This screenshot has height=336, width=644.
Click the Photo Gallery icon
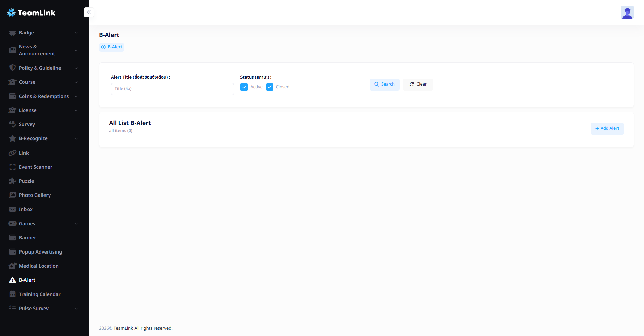pyautogui.click(x=12, y=195)
